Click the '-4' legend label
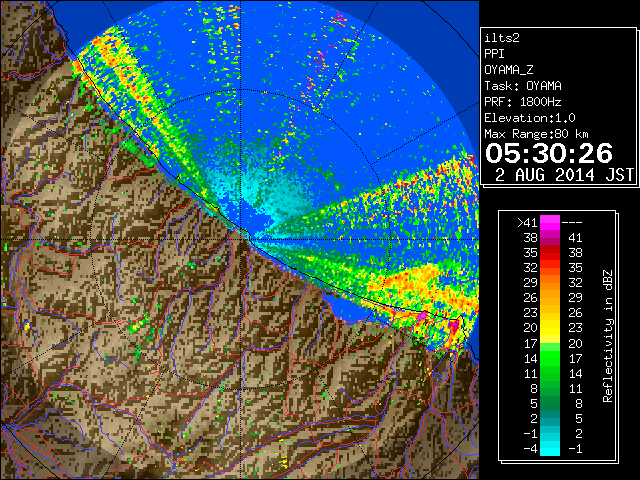Screen dimensions: 640x480 [x=531, y=449]
